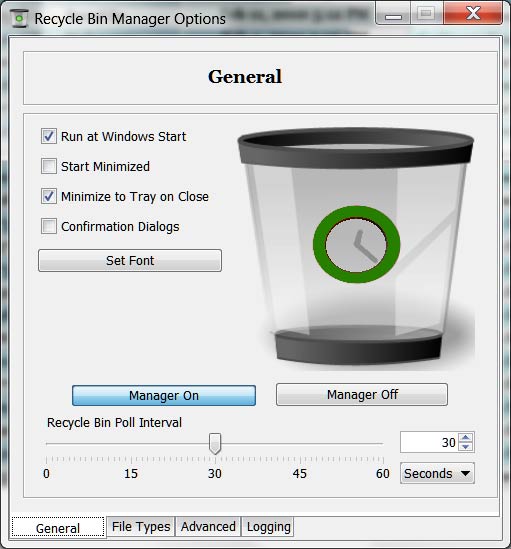Click the poll interval slider handle
This screenshot has height=549, width=511.
point(215,443)
